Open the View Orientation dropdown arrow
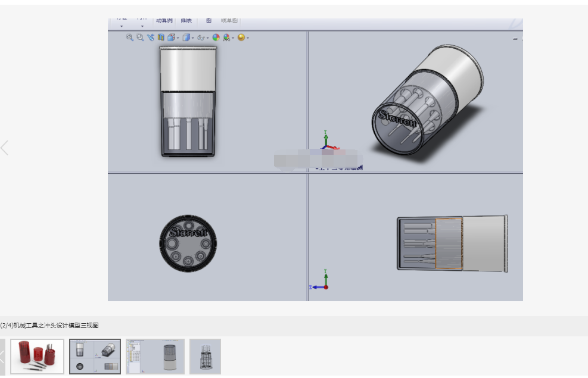The height and width of the screenshot is (378, 588). pos(178,38)
